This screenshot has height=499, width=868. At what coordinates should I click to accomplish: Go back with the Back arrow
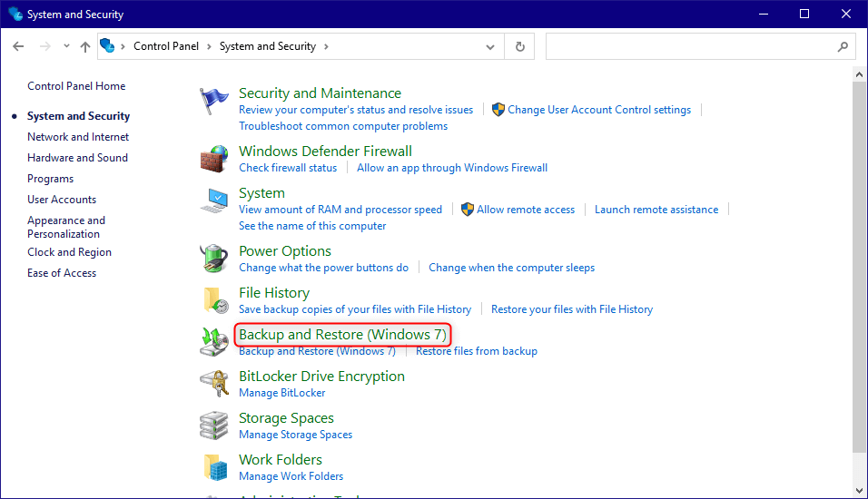point(18,46)
